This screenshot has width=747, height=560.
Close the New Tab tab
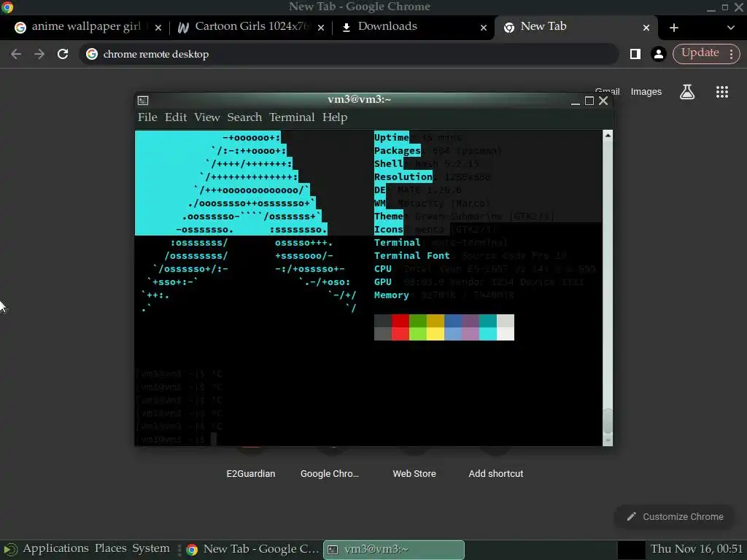646,28
